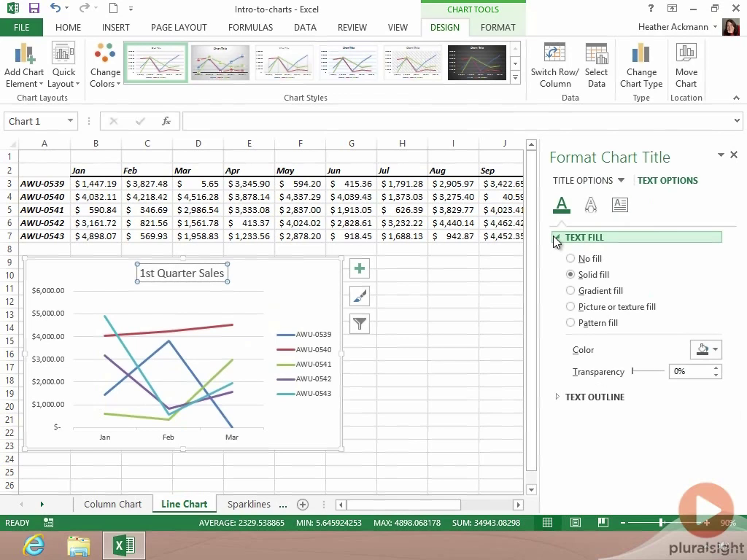The height and width of the screenshot is (560, 747).
Task: Select the 1st Quarter Sales chart title
Action: [x=182, y=273]
